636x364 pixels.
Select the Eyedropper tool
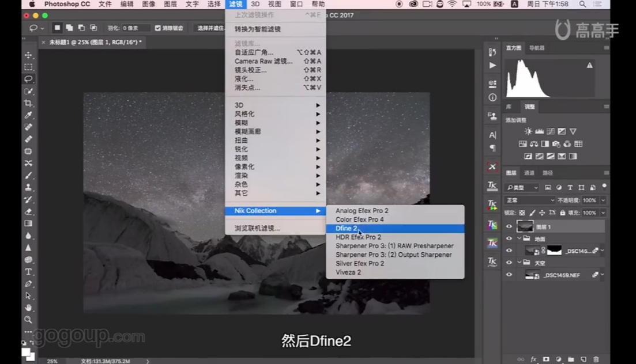coord(28,115)
